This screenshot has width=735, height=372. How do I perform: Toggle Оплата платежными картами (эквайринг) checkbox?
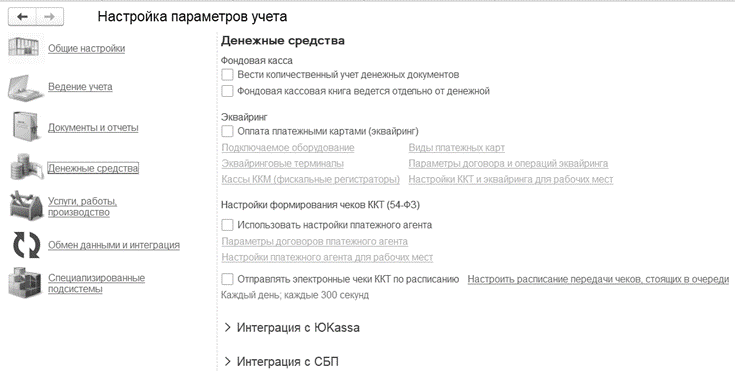[227, 131]
